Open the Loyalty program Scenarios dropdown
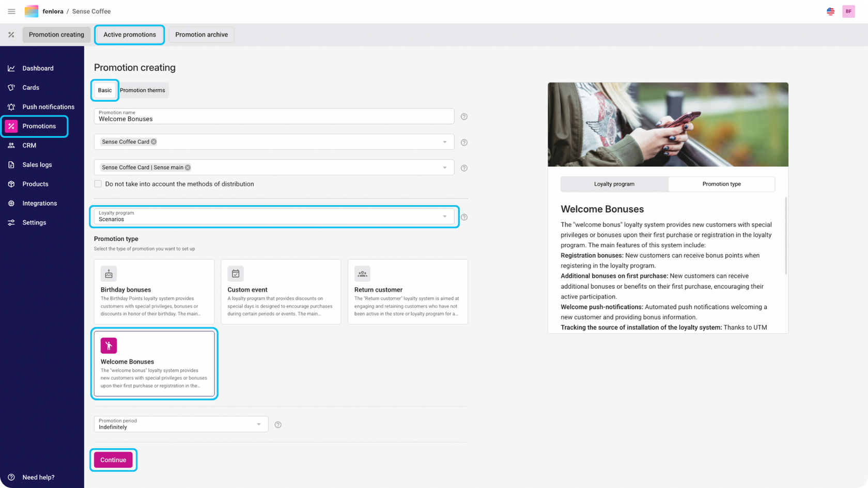This screenshot has height=488, width=868. tap(274, 216)
